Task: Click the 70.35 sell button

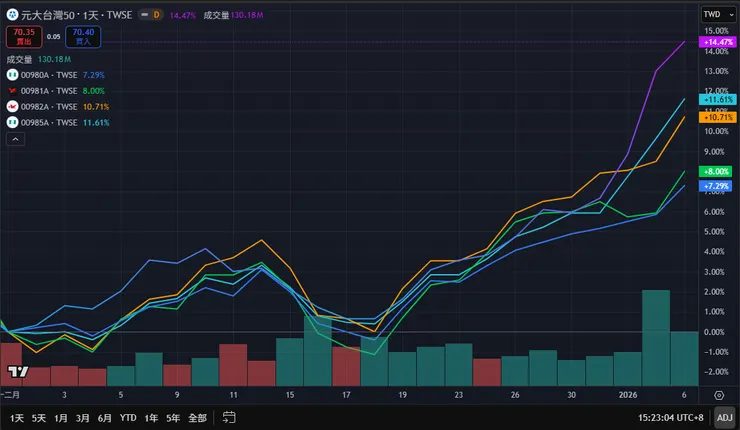Action: [x=24, y=36]
